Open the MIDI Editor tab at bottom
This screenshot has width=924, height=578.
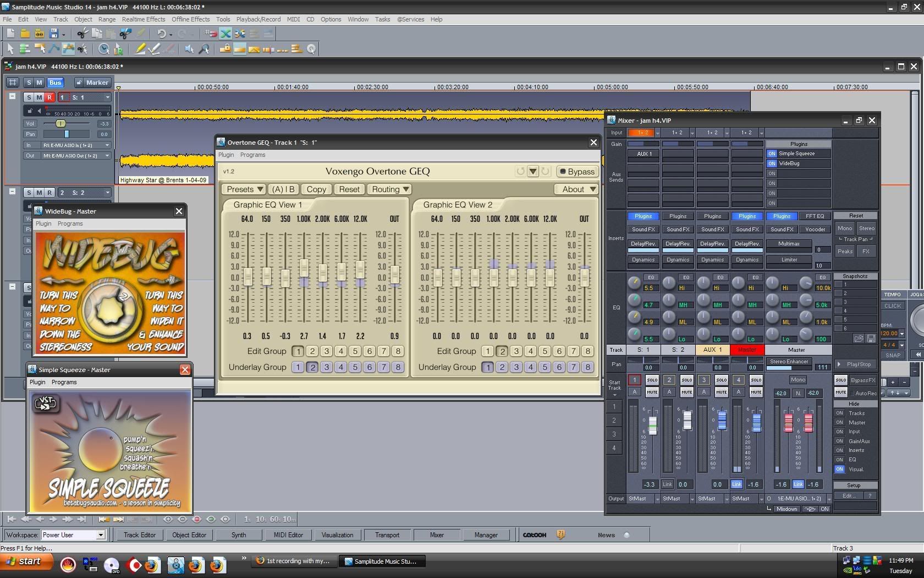[x=288, y=535]
